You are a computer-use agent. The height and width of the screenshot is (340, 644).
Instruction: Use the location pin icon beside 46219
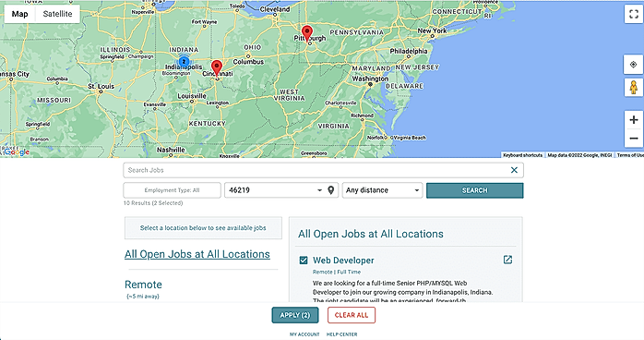330,190
